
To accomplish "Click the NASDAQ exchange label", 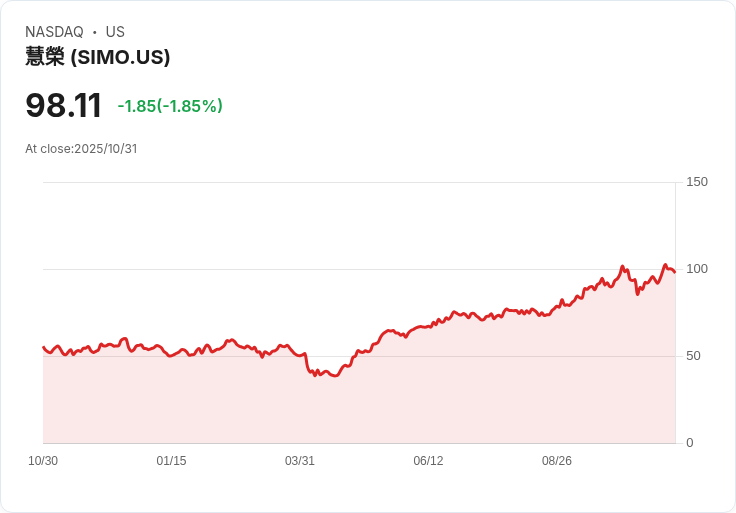I will [54, 32].
